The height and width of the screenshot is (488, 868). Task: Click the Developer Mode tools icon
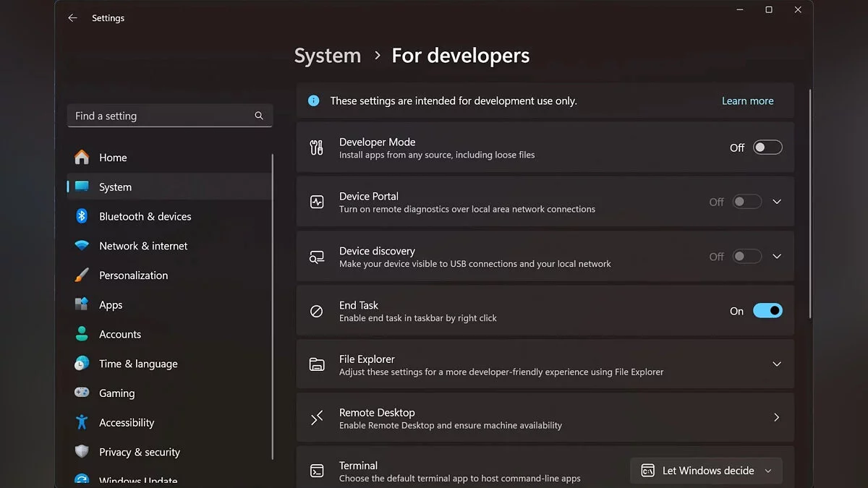coord(316,147)
